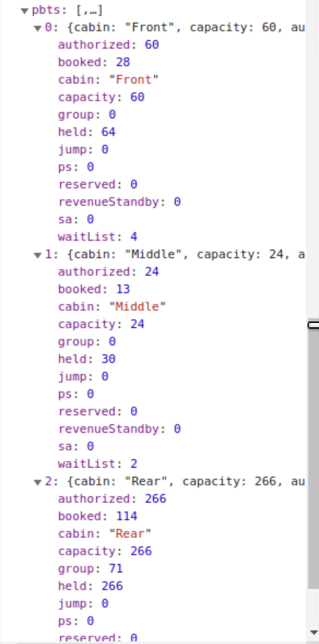This screenshot has width=319, height=644.
Task: Click waitList: 4 in Front cabin
Action: click(98, 237)
